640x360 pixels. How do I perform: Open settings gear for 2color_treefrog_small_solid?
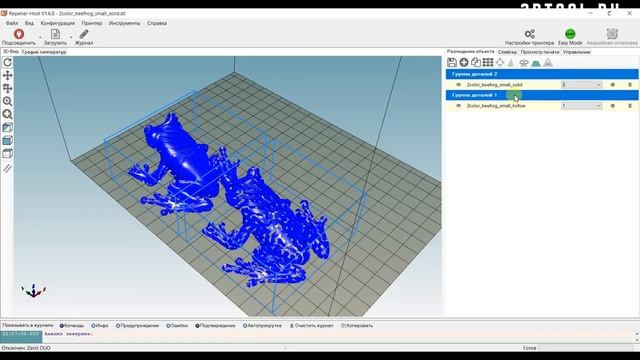612,84
